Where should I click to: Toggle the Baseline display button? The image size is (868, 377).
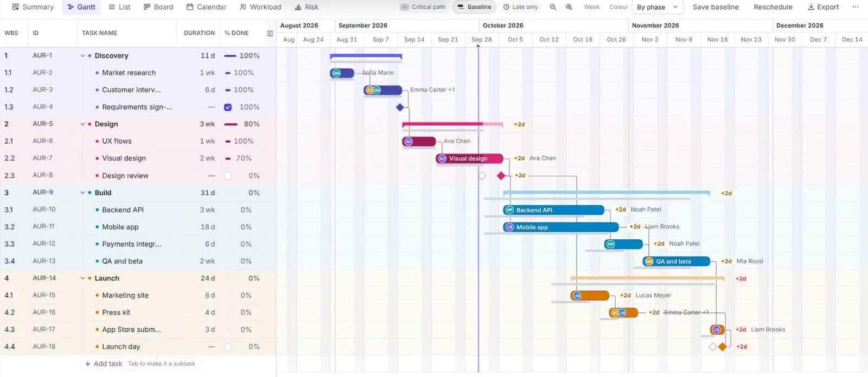[474, 7]
